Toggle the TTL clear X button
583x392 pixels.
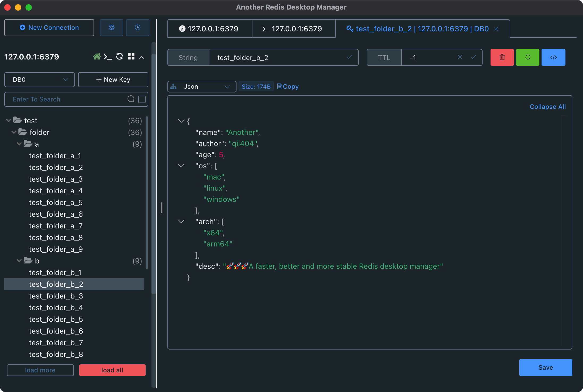pyautogui.click(x=460, y=57)
